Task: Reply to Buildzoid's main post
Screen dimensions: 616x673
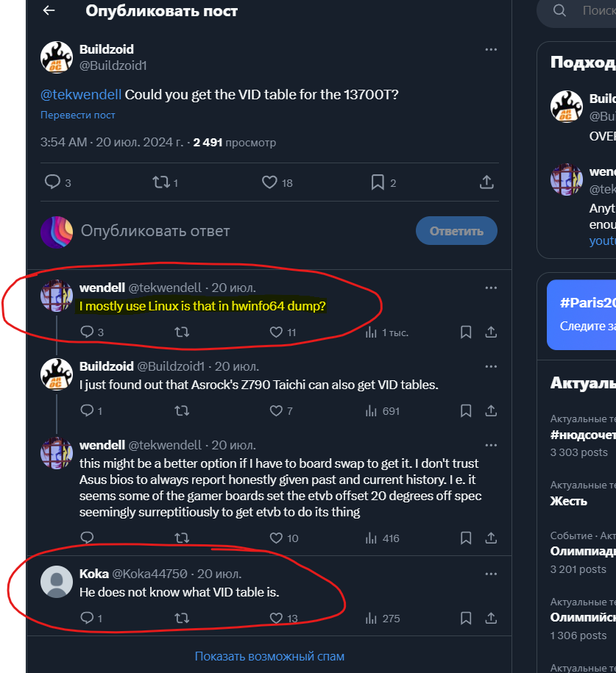Action: coord(53,182)
